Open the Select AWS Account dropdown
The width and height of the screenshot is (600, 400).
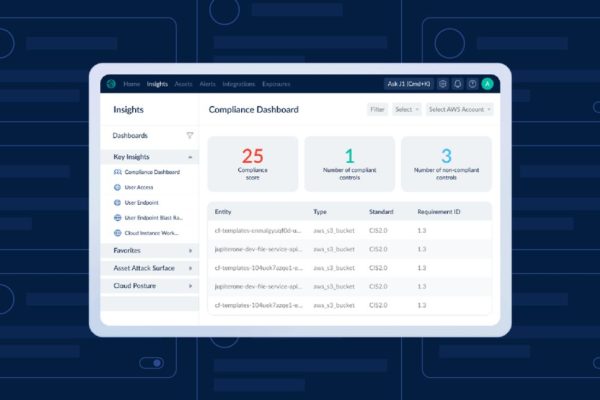click(x=459, y=109)
